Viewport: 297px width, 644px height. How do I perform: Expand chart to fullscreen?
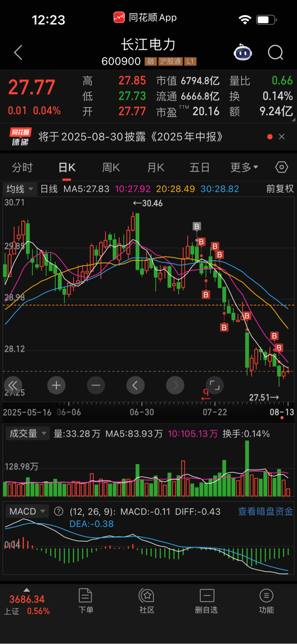215,385
